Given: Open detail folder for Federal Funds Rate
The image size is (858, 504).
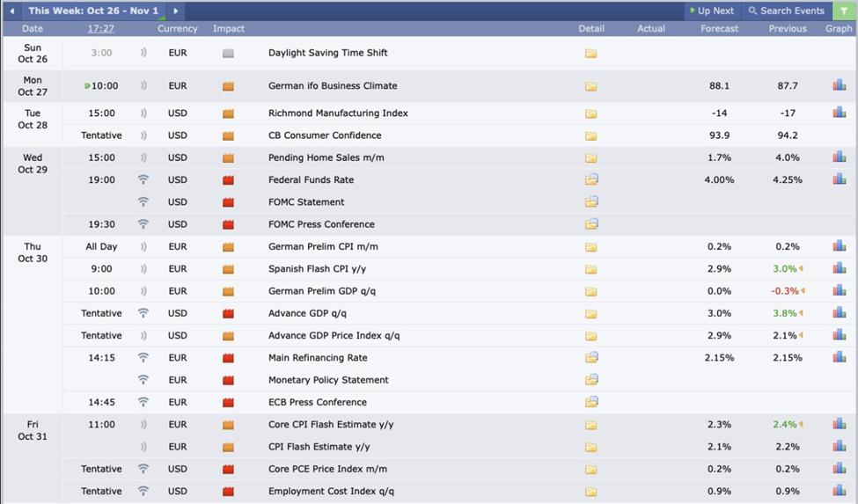Looking at the screenshot, I should click(591, 179).
